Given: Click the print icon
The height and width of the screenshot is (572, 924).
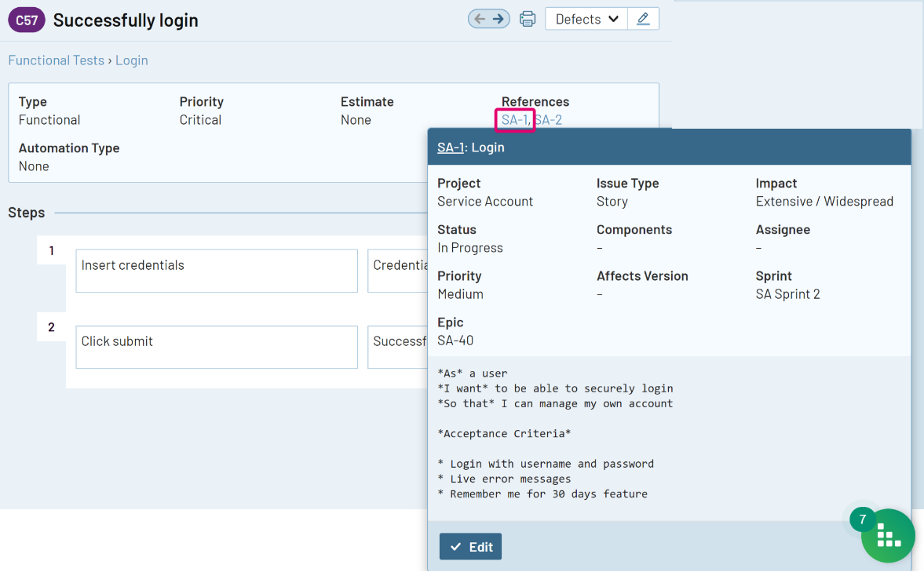Looking at the screenshot, I should pyautogui.click(x=528, y=19).
